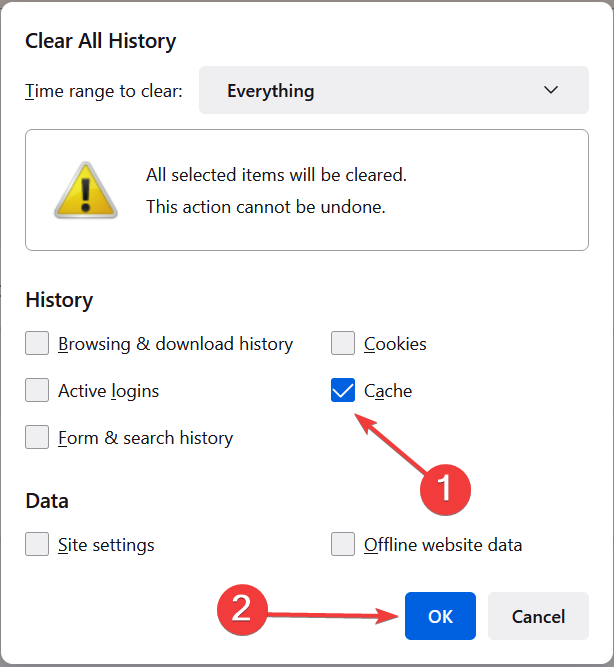The height and width of the screenshot is (667, 614).
Task: Click the Cache label text
Action: 388,391
